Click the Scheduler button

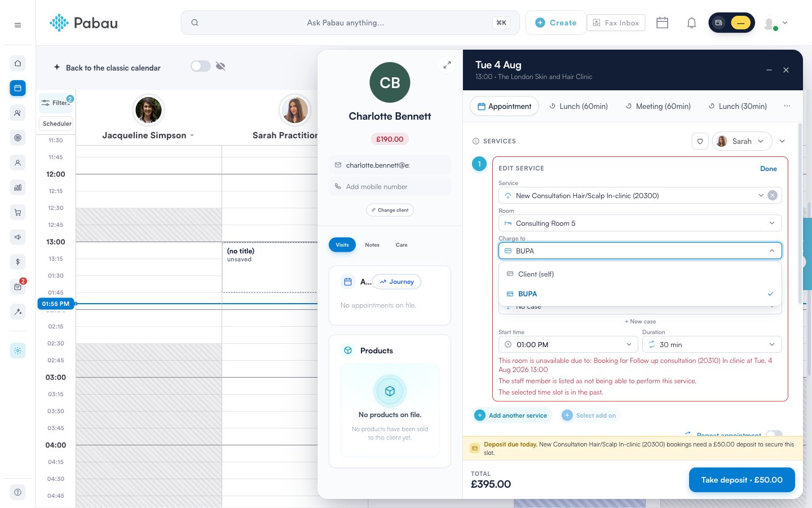pos(56,124)
